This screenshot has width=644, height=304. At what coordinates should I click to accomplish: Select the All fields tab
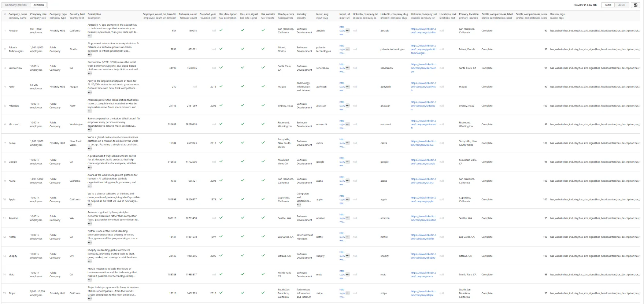(38, 5)
